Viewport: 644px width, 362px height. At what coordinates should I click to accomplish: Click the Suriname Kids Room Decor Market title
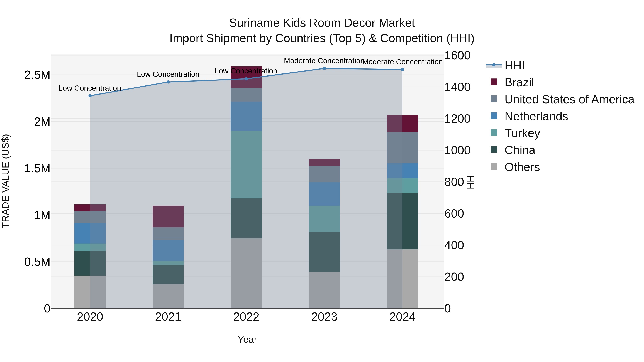pyautogui.click(x=322, y=23)
